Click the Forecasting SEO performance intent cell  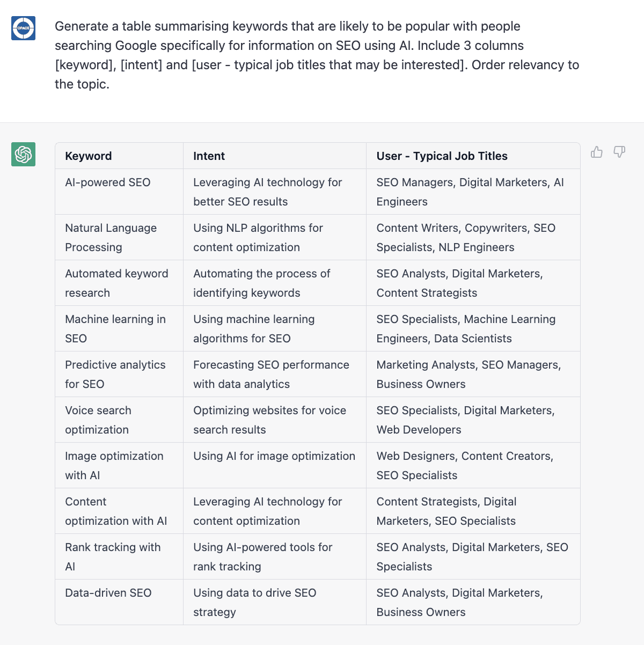271,374
